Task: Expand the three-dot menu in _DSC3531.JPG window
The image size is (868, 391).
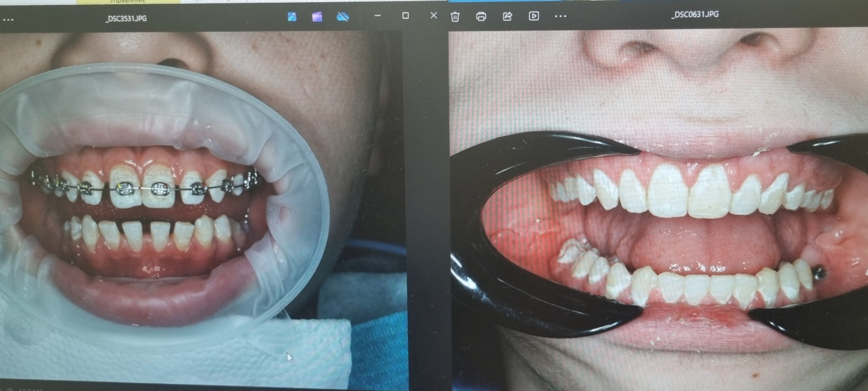Action: (8, 20)
